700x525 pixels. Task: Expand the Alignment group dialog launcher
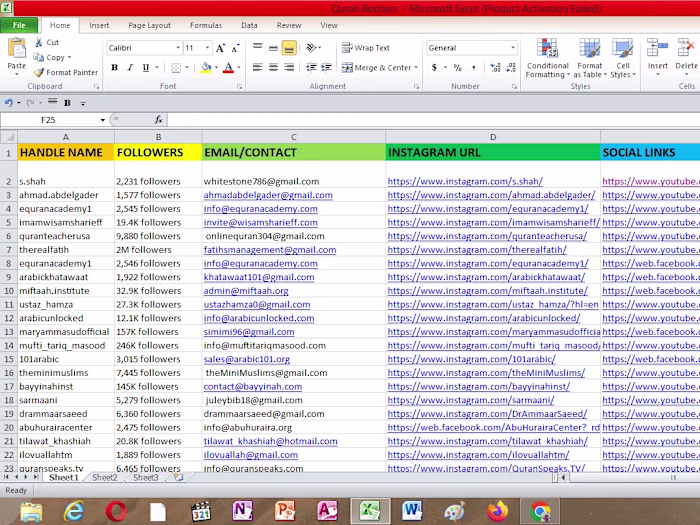[417, 87]
